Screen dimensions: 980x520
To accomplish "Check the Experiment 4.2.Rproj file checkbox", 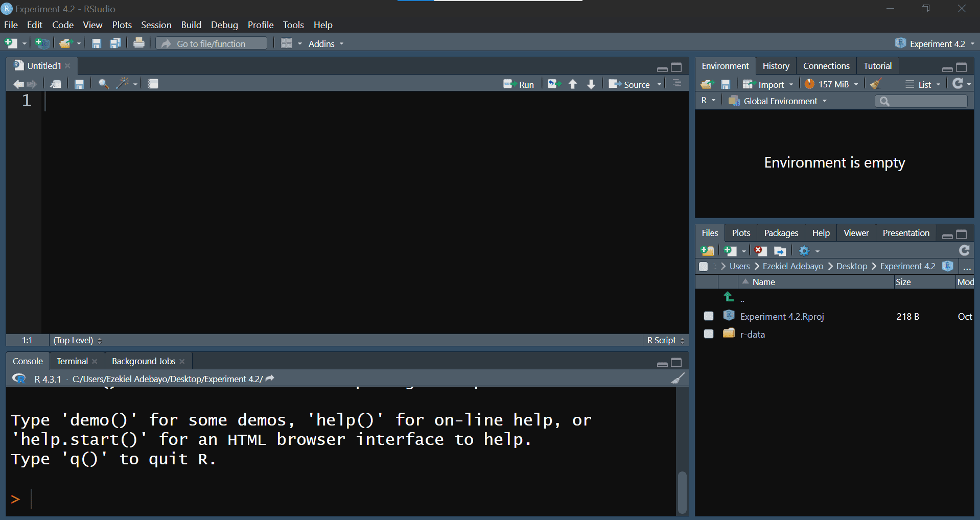I will pos(709,316).
